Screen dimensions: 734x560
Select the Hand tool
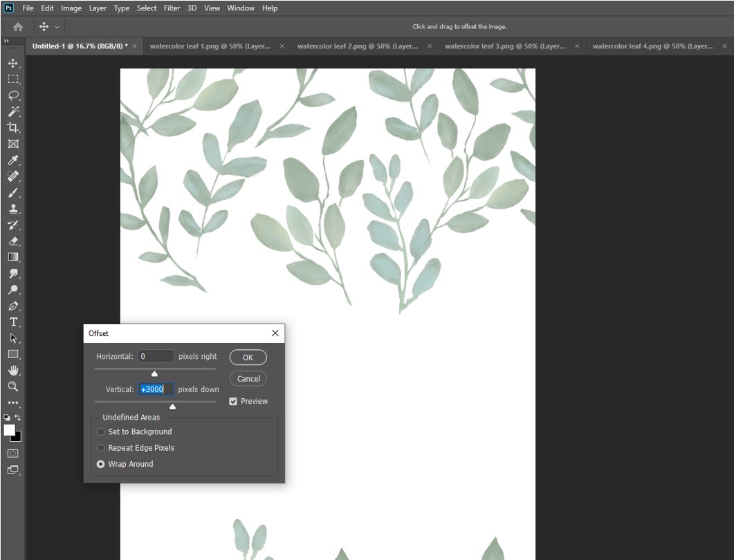pos(13,371)
